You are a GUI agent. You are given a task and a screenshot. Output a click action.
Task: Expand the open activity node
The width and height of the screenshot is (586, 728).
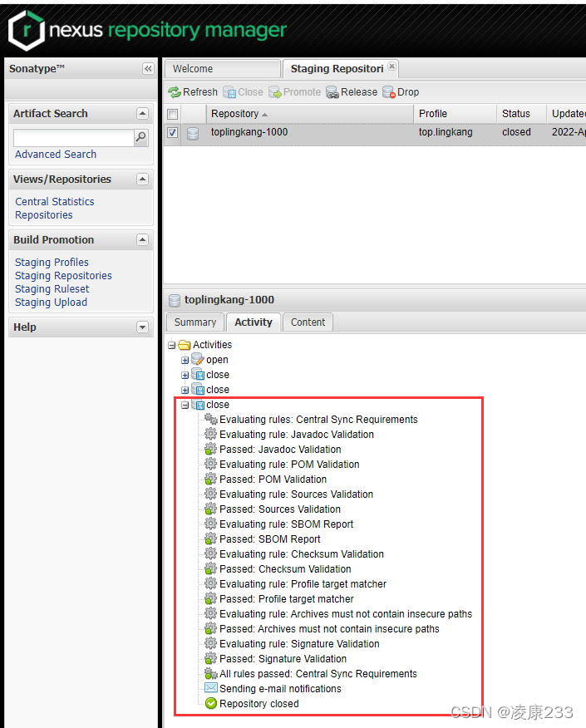(x=185, y=360)
